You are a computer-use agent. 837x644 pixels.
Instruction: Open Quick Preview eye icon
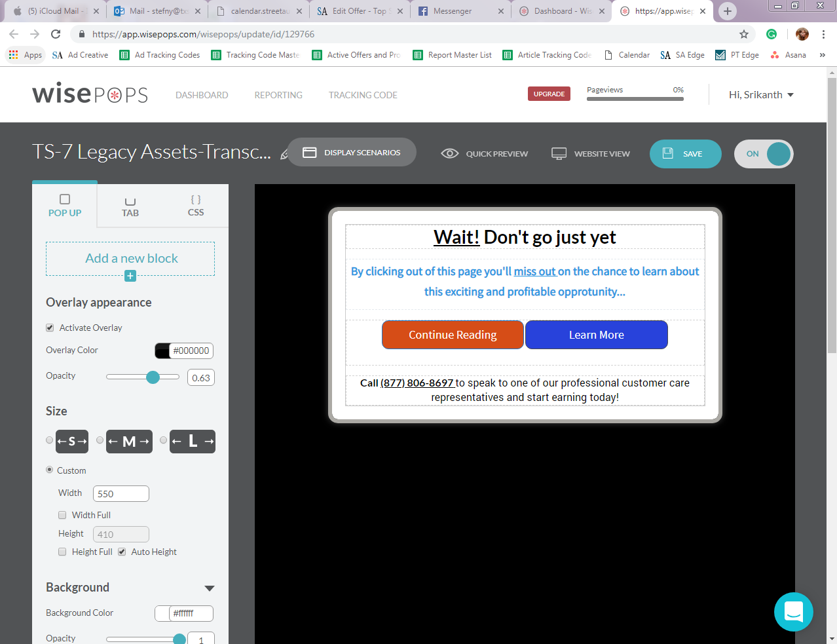(449, 153)
